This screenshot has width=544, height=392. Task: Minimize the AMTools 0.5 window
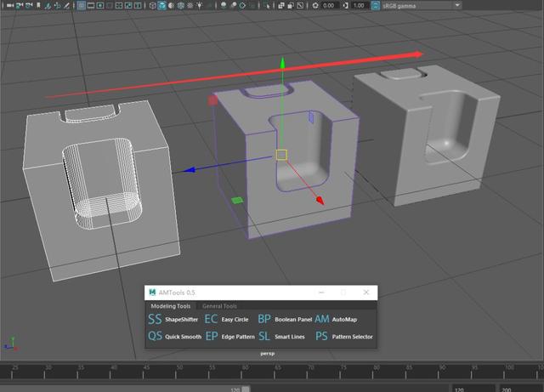pos(320,293)
